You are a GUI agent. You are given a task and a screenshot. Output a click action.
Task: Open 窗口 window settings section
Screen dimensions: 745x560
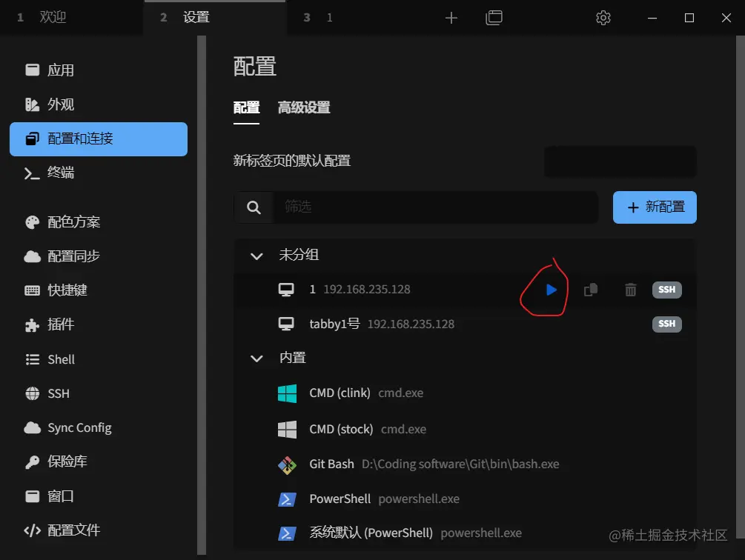point(99,496)
